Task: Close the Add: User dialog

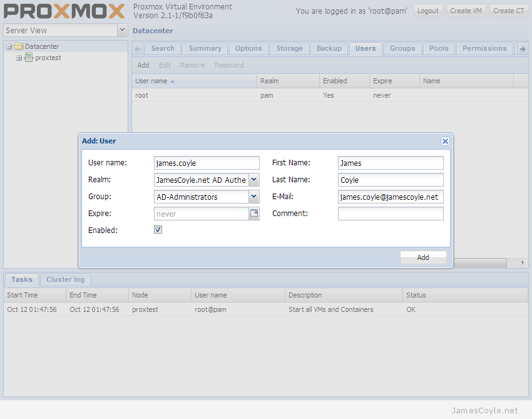Action: pyautogui.click(x=445, y=142)
